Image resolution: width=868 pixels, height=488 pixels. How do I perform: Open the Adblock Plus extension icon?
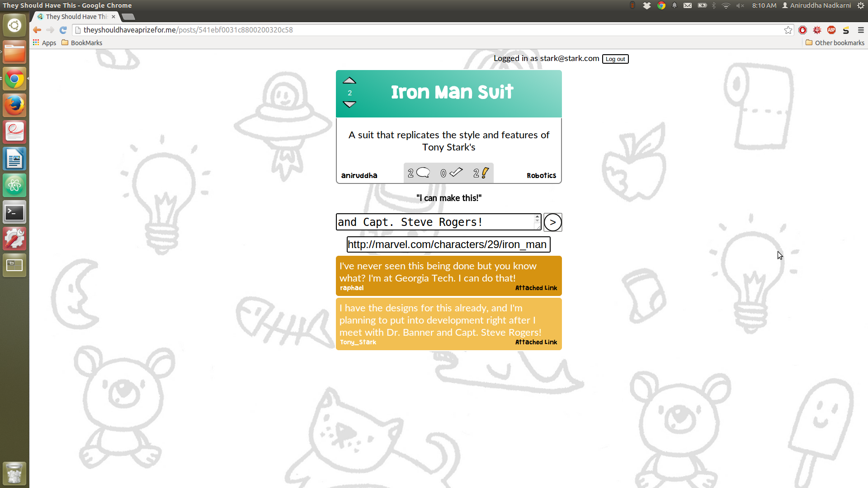[831, 30]
